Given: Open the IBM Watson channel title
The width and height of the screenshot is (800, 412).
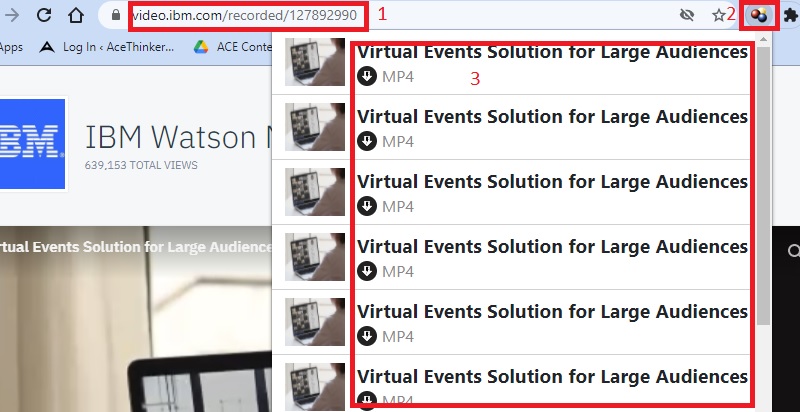Looking at the screenshot, I should click(x=178, y=137).
